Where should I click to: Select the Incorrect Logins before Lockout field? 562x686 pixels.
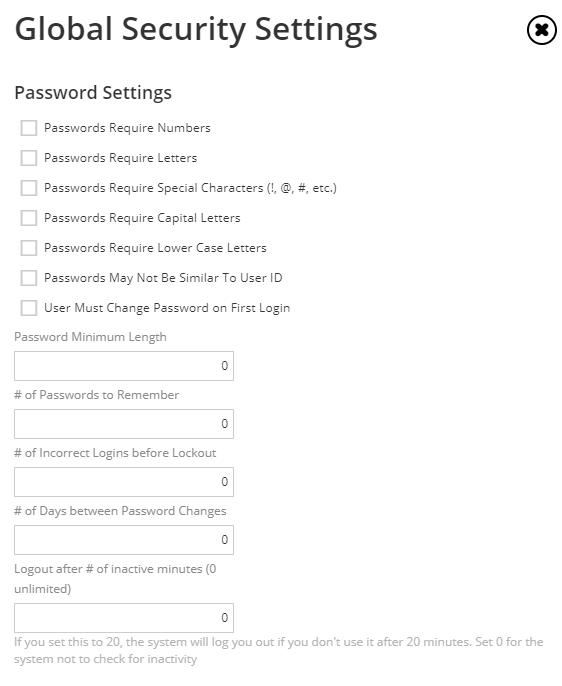pyautogui.click(x=124, y=482)
